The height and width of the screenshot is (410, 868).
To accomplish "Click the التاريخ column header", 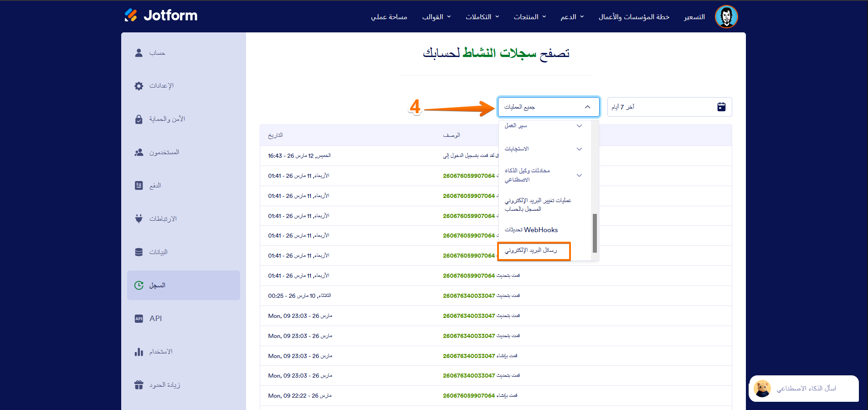I will tap(275, 135).
